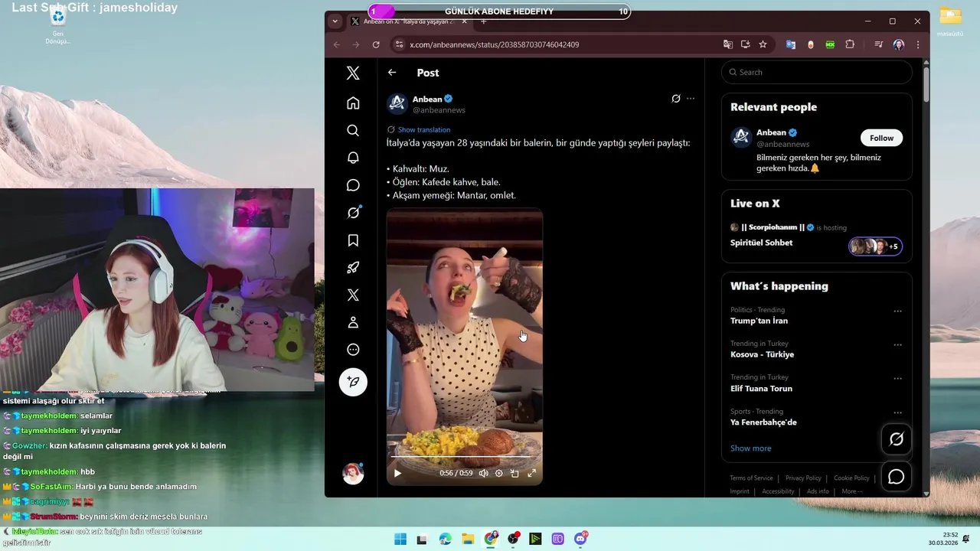Open Chrome three-dot menu

tap(917, 44)
